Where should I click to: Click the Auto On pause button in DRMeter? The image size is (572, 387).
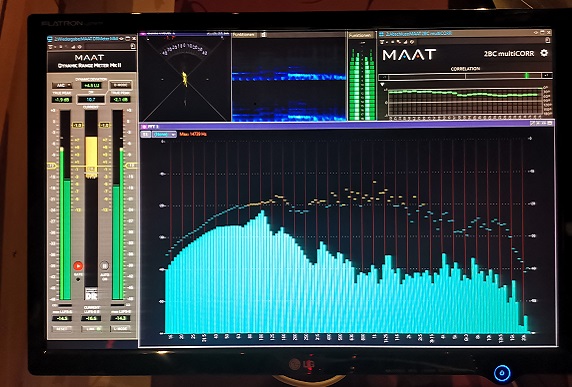coord(105,266)
